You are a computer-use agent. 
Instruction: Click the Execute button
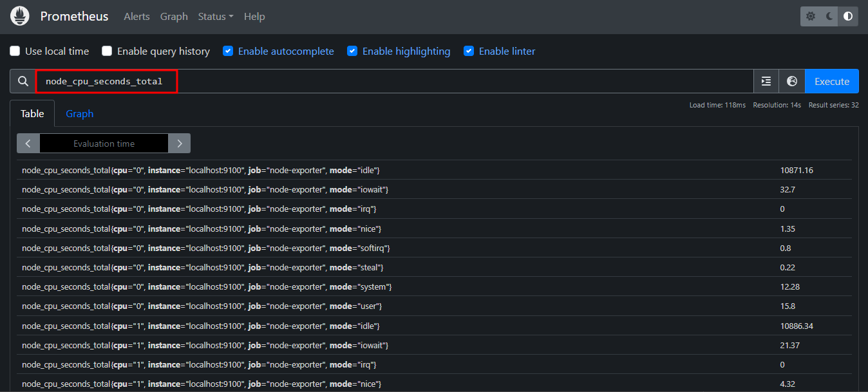point(831,81)
